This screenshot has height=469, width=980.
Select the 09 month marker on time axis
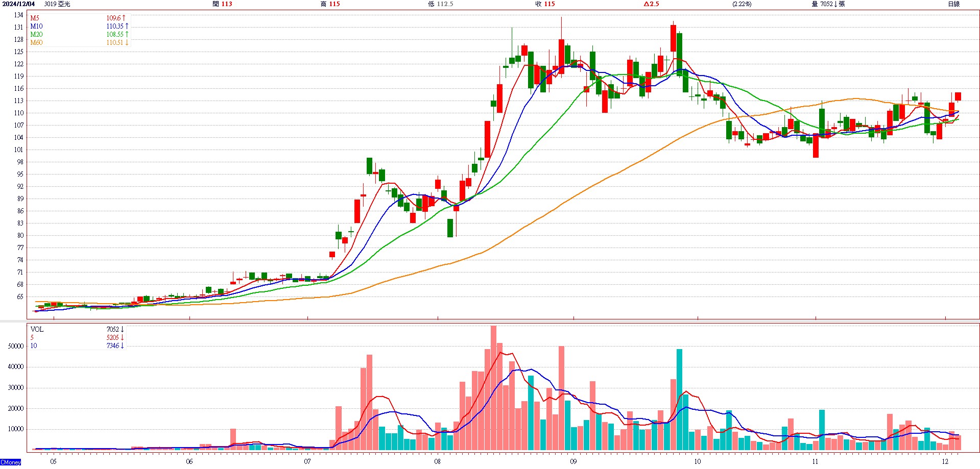573,461
